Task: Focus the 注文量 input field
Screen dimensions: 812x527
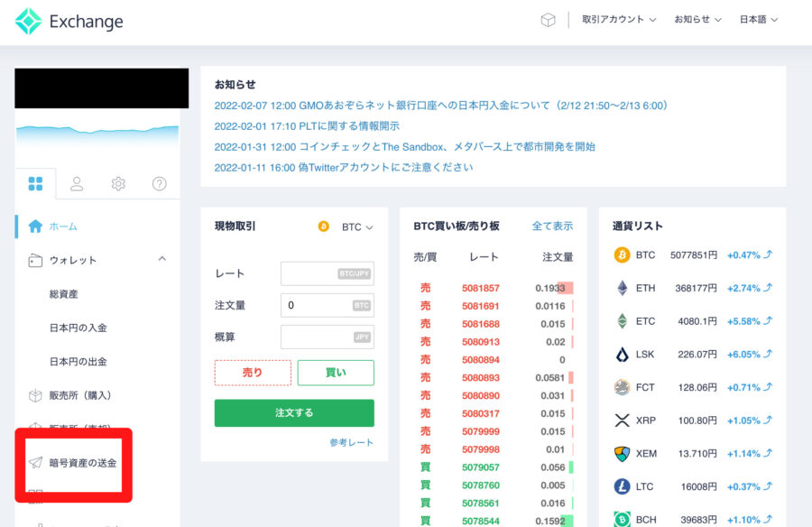Action: pyautogui.click(x=328, y=305)
